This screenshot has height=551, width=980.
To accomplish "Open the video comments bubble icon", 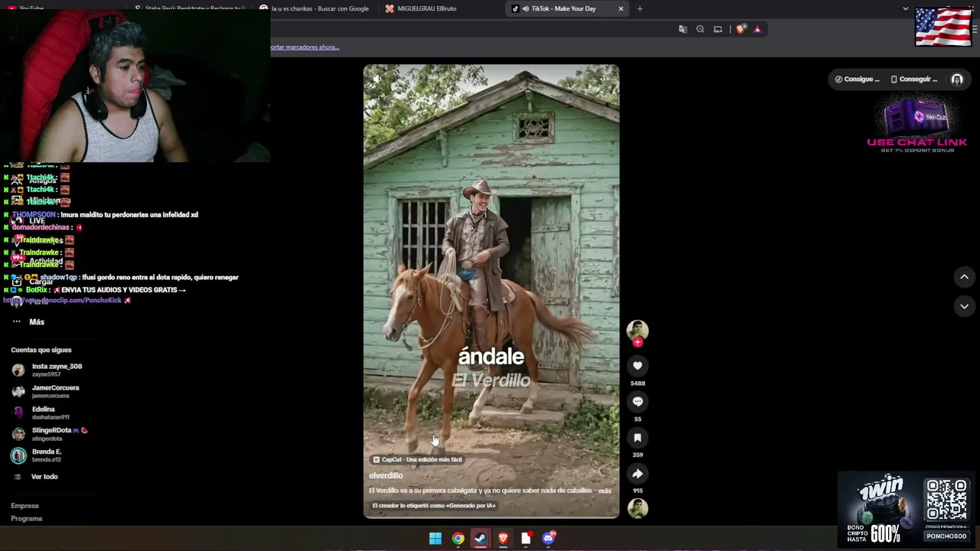I will tap(637, 402).
